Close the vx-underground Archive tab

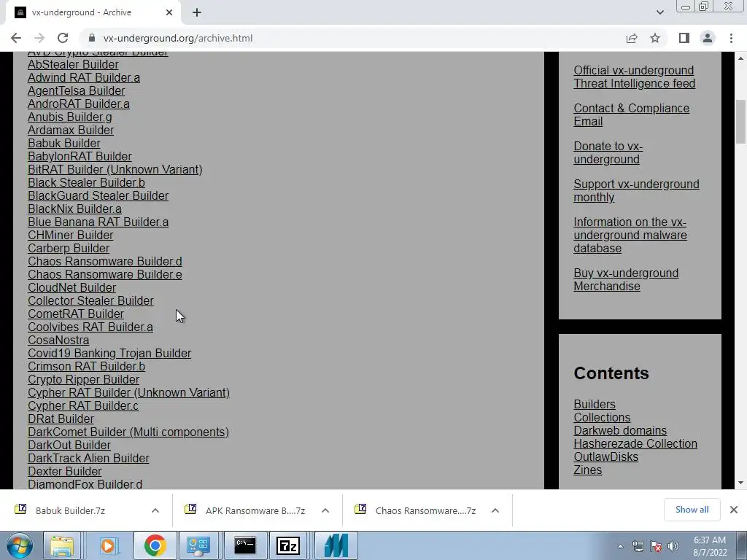(x=169, y=12)
